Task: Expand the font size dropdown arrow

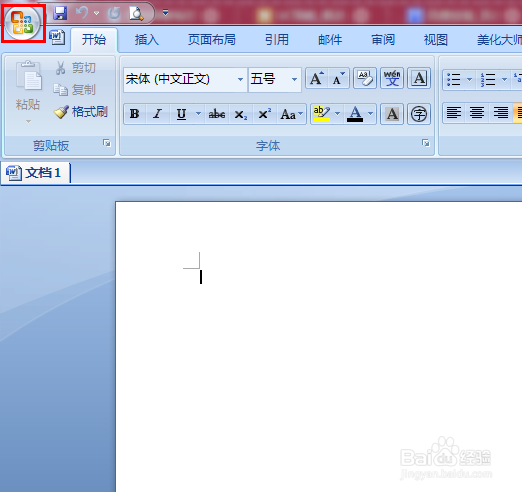Action: click(294, 79)
